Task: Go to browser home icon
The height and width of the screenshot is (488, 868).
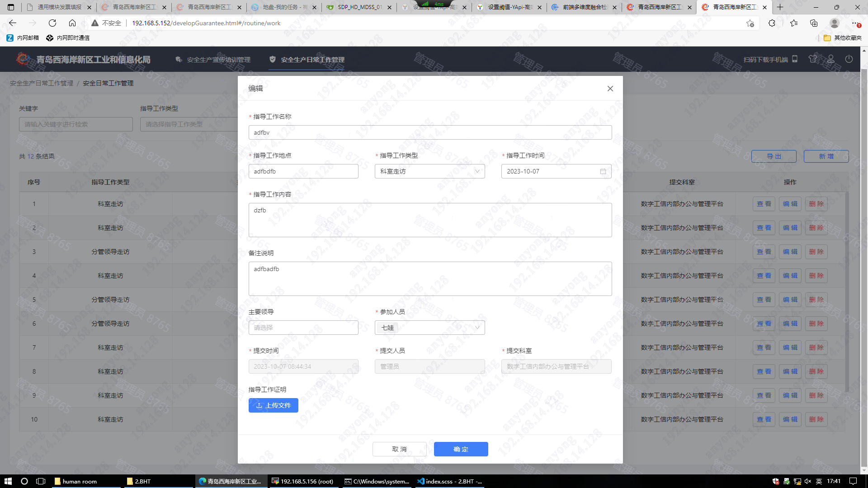Action: pos(72,23)
